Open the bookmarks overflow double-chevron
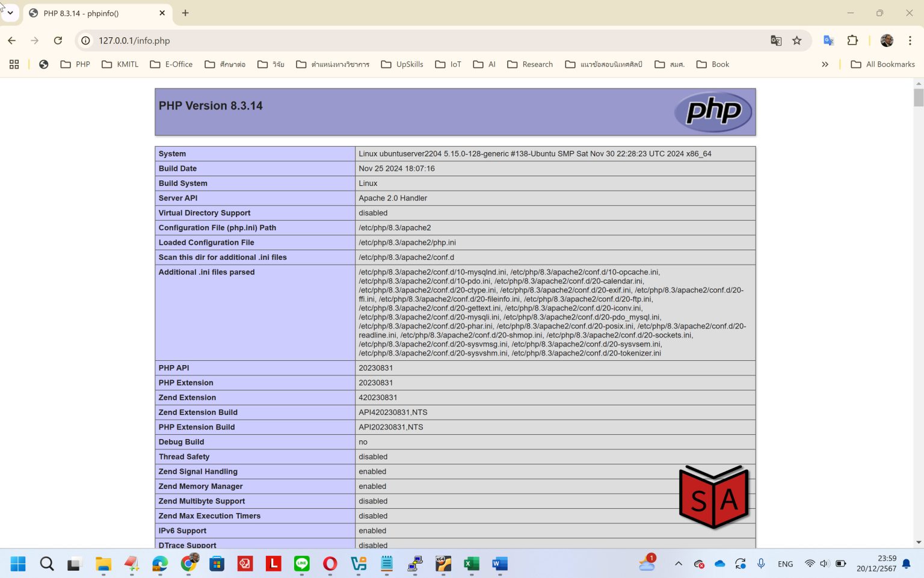 point(826,64)
